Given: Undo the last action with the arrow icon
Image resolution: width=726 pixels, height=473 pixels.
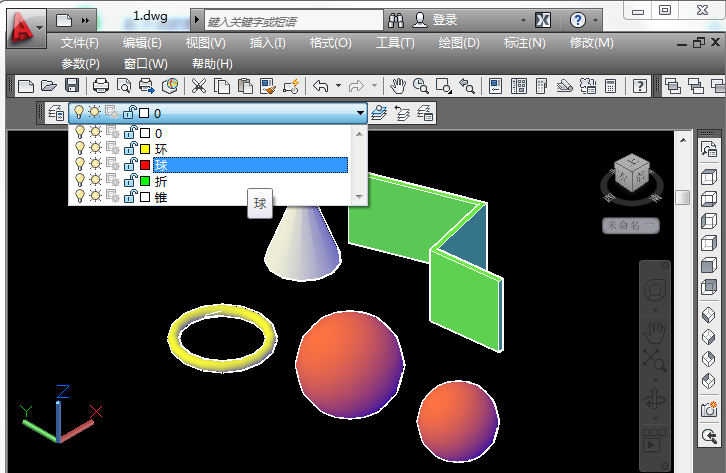Looking at the screenshot, I should click(x=320, y=86).
